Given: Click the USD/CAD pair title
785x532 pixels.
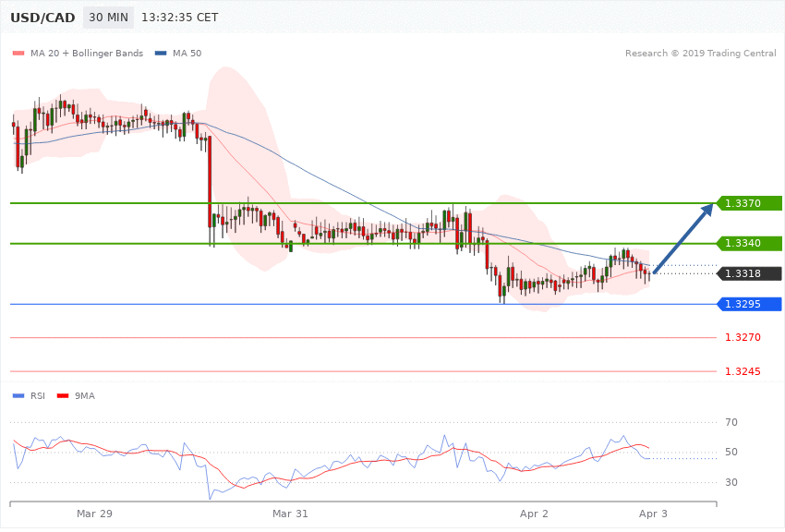Looking at the screenshot, I should tap(42, 18).
